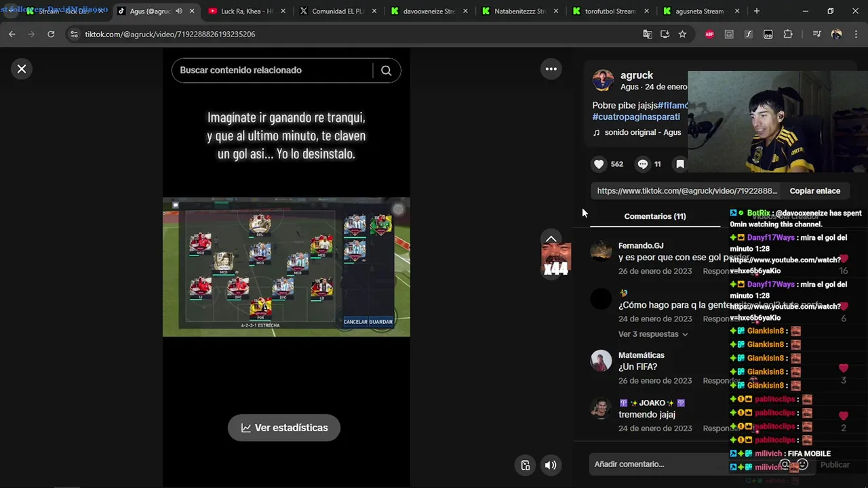This screenshot has width=868, height=488.
Task: Open the comments bubble icon showing 11
Action: click(x=643, y=164)
